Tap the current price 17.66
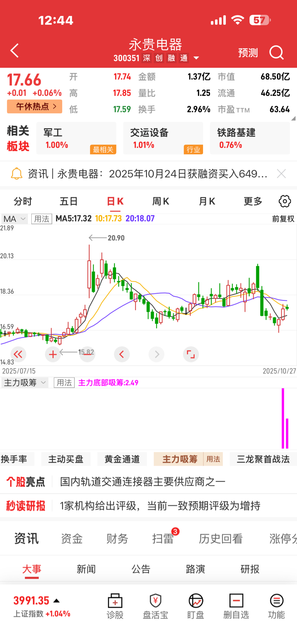The height and width of the screenshot is (644, 297). click(x=24, y=80)
